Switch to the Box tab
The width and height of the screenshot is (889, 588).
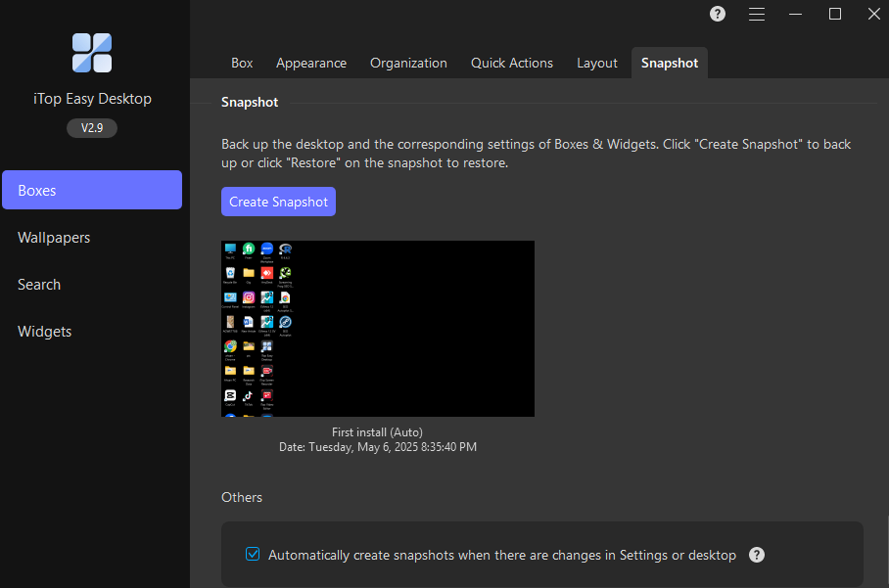click(x=242, y=63)
